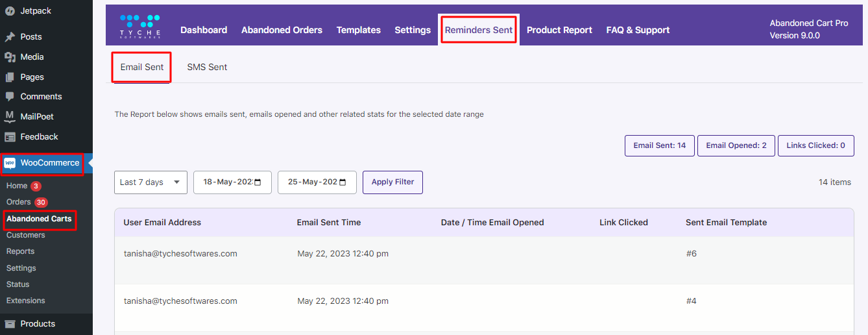Click the Link Clicked column header

(x=623, y=222)
